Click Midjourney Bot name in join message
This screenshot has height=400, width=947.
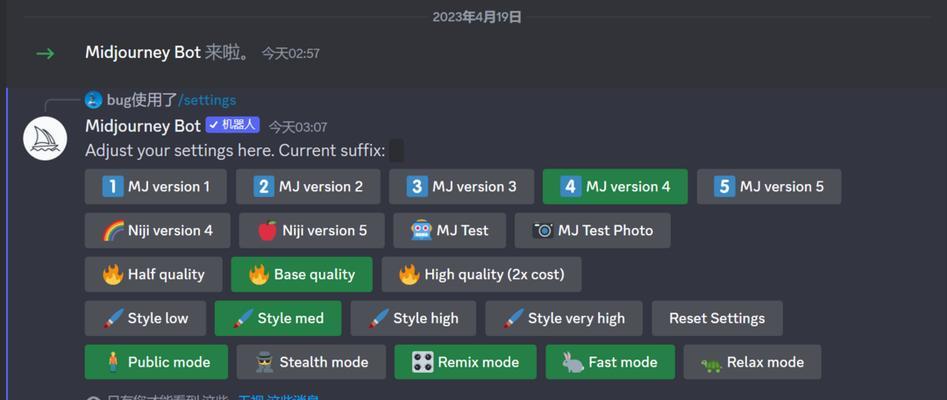click(143, 53)
